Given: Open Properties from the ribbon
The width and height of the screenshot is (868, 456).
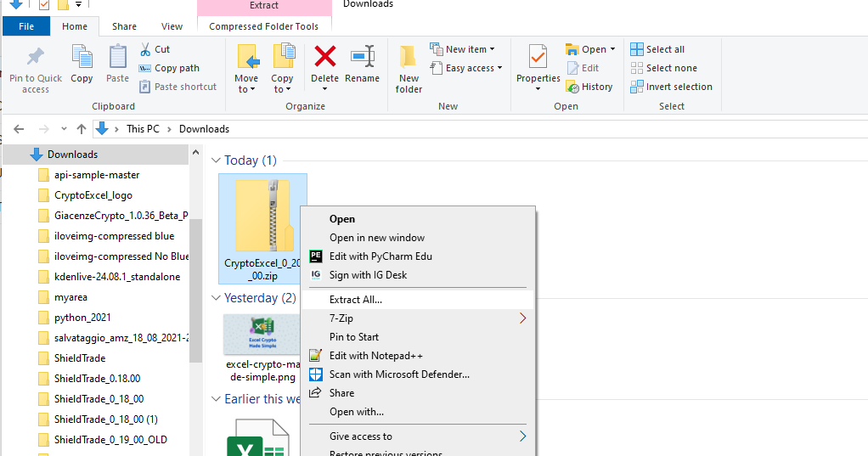Looking at the screenshot, I should point(538,58).
